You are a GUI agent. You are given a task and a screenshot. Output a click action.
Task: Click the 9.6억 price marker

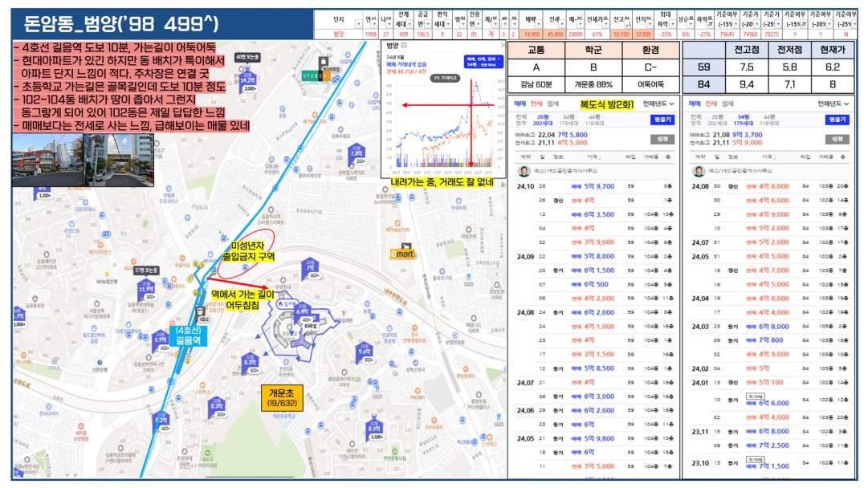point(365,353)
